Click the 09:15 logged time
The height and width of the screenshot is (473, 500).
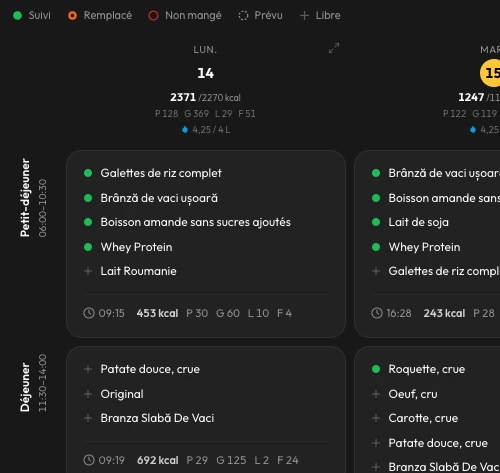point(111,313)
